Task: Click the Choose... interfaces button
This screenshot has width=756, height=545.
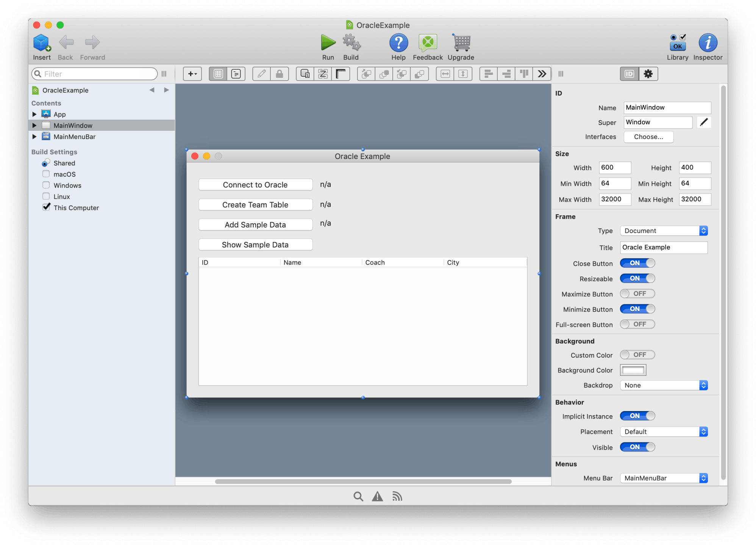Action: tap(648, 137)
